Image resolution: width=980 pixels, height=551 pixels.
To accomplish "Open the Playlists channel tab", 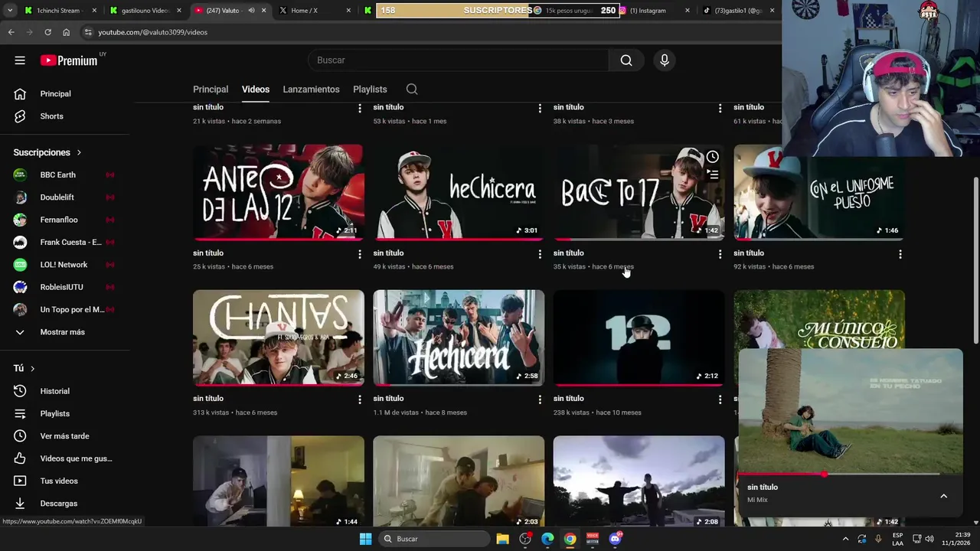I will point(370,90).
